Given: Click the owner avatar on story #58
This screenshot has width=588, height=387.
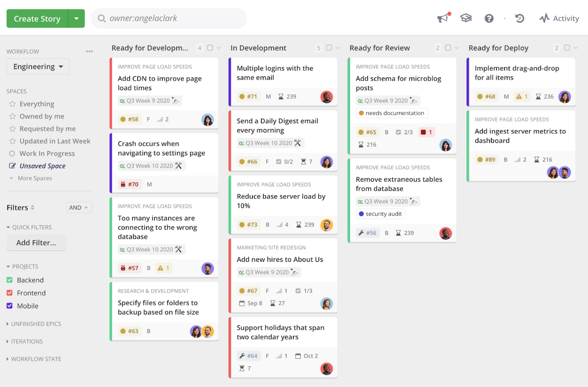Looking at the screenshot, I should (x=207, y=120).
